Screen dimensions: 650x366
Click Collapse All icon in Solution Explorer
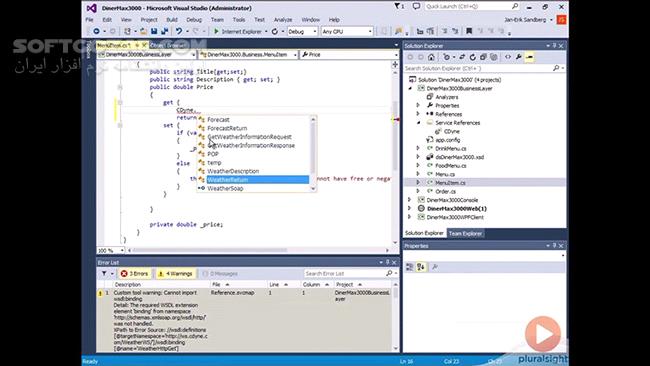point(483,57)
